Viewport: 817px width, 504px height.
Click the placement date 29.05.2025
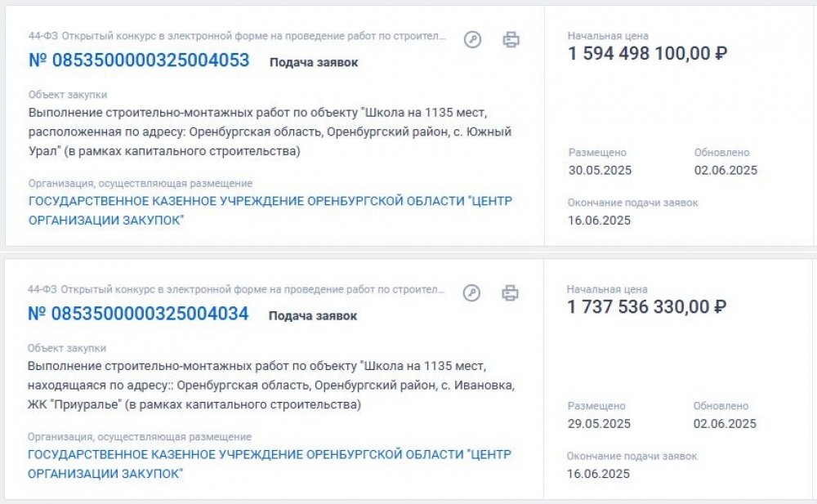click(x=599, y=424)
